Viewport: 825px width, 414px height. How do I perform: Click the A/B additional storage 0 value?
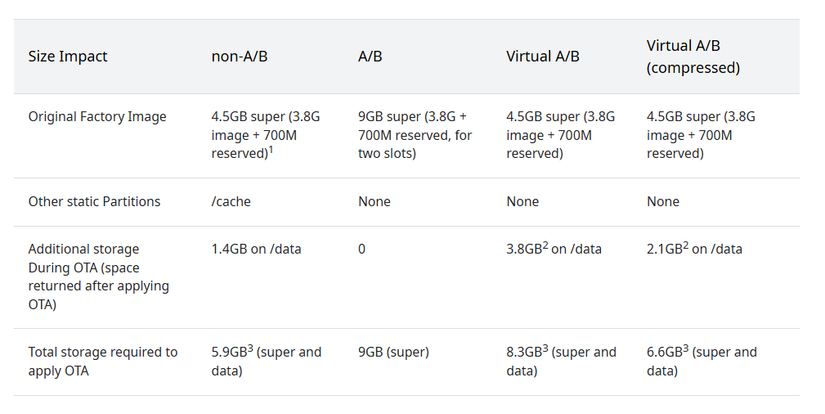tap(361, 249)
